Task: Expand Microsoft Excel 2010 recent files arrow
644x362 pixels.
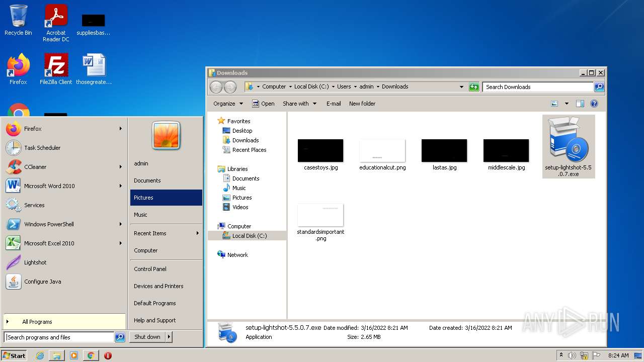Action: [x=121, y=243]
